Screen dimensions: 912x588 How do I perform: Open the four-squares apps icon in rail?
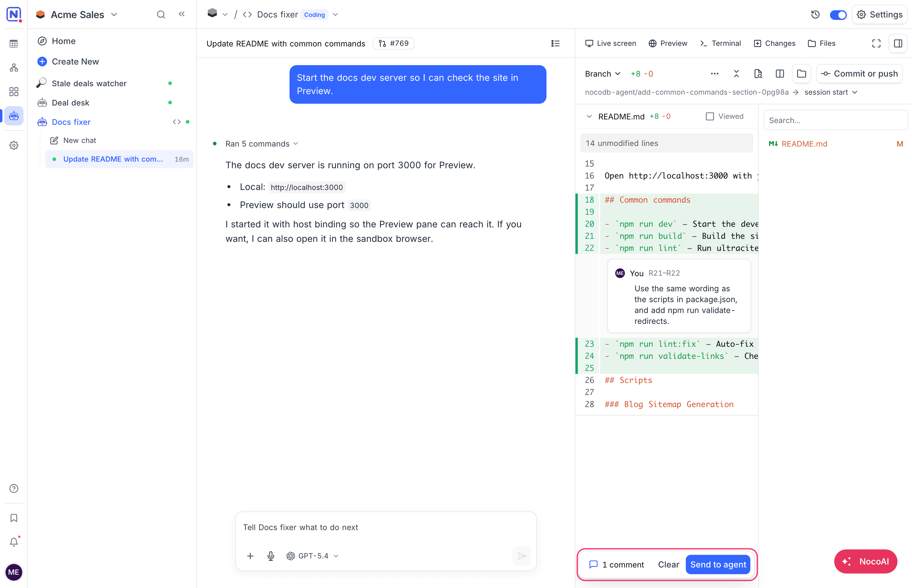(x=14, y=92)
